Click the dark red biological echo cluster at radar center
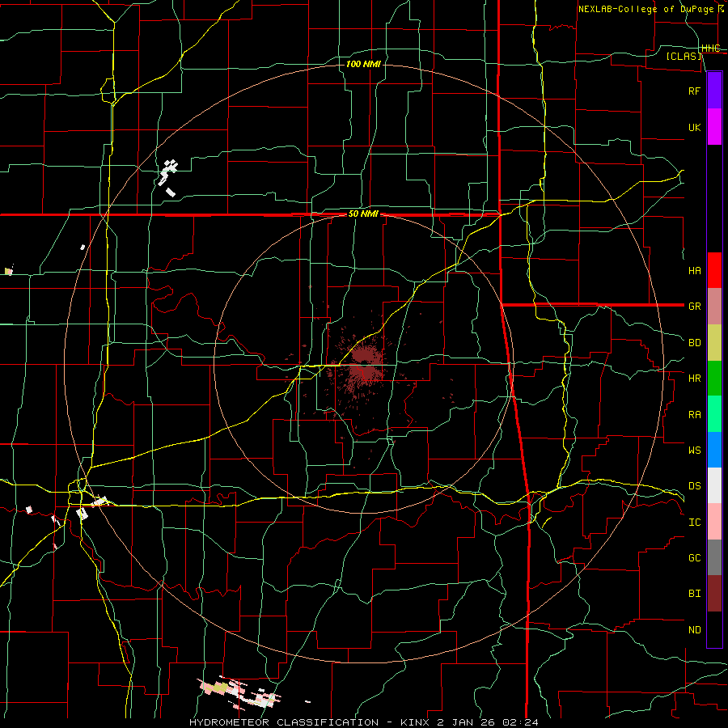The width and height of the screenshot is (728, 728). (366, 366)
